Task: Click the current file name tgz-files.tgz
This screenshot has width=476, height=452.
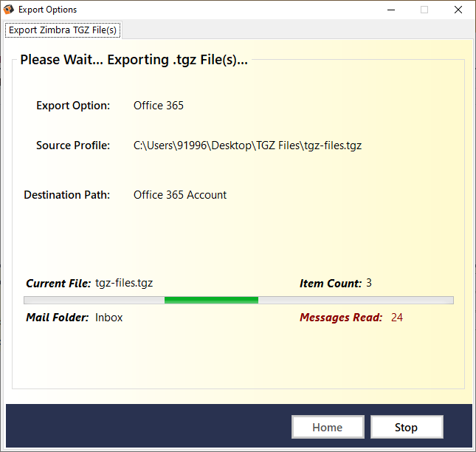Action: pyautogui.click(x=124, y=283)
